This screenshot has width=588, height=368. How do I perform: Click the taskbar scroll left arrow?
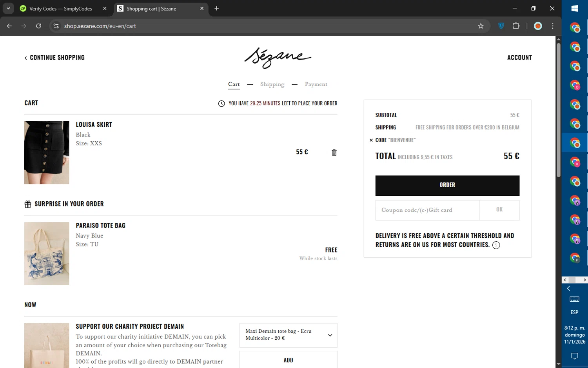point(565,280)
